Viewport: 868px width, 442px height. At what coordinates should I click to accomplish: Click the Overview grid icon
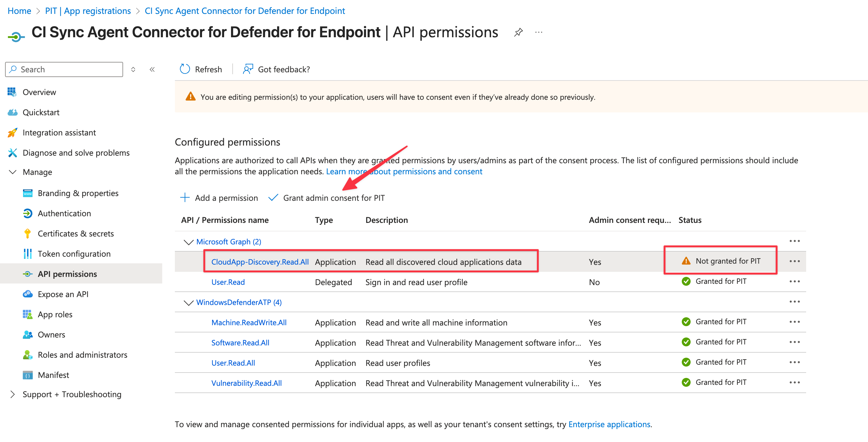coord(12,92)
